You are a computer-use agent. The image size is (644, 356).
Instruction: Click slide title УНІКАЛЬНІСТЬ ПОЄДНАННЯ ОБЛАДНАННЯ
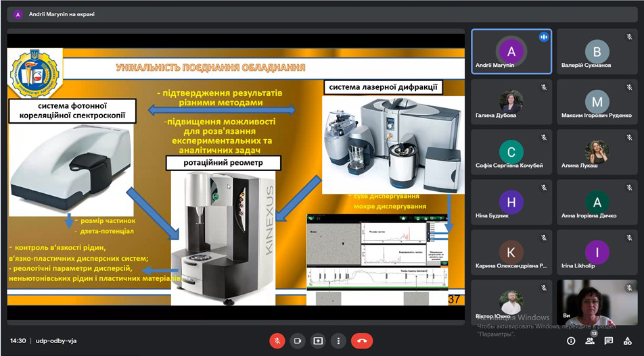click(x=210, y=68)
